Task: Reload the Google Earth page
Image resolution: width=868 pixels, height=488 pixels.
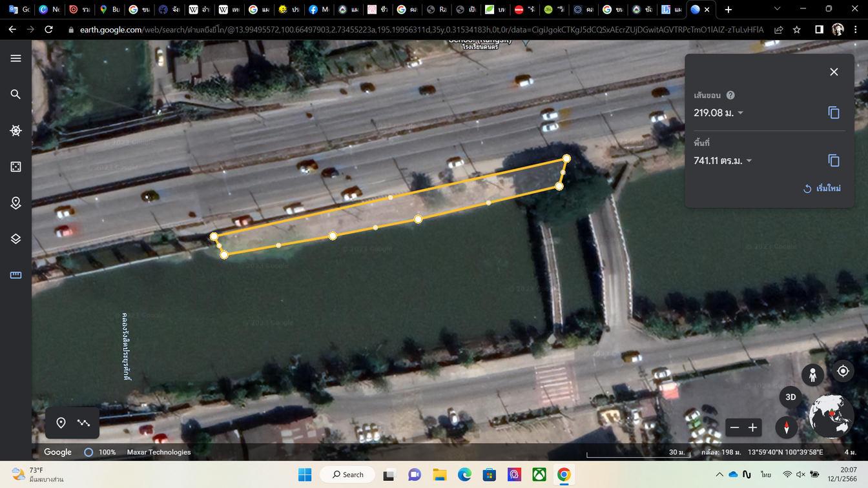Action: pos(48,30)
